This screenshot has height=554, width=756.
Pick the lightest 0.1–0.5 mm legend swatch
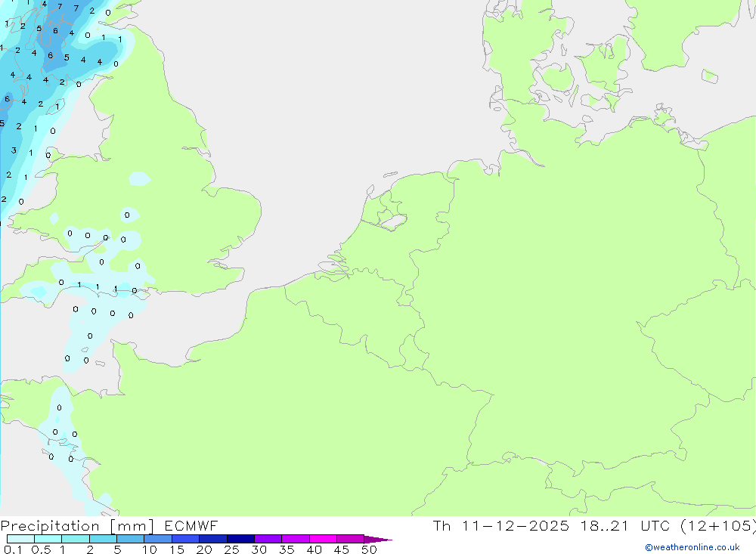(x=20, y=539)
